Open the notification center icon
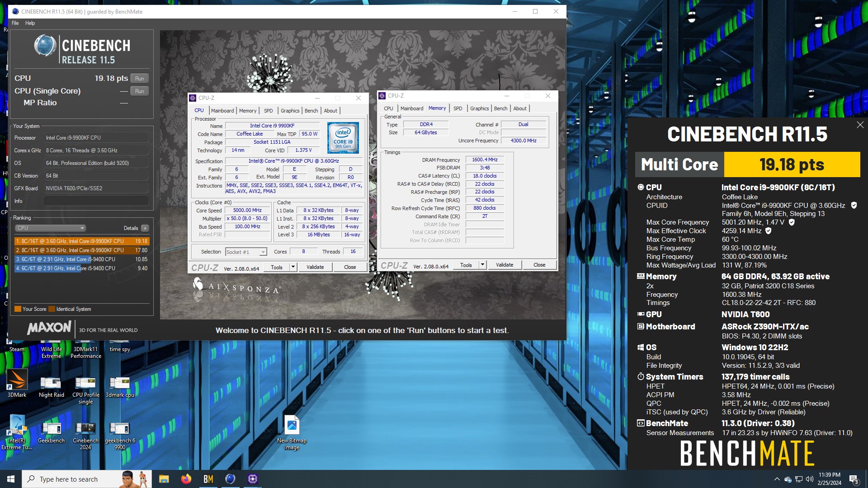Image resolution: width=868 pixels, height=488 pixels. (x=854, y=479)
